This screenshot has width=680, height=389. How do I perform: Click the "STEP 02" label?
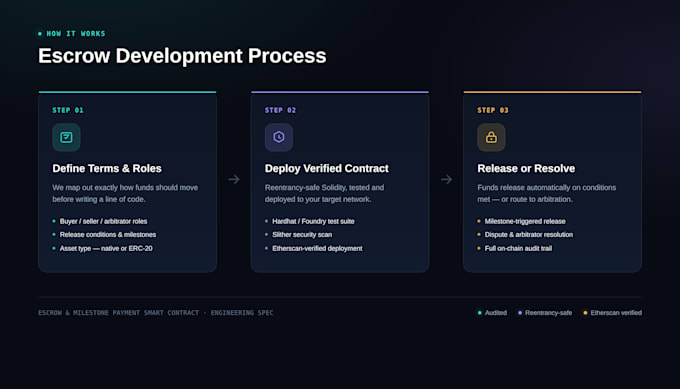tap(281, 110)
